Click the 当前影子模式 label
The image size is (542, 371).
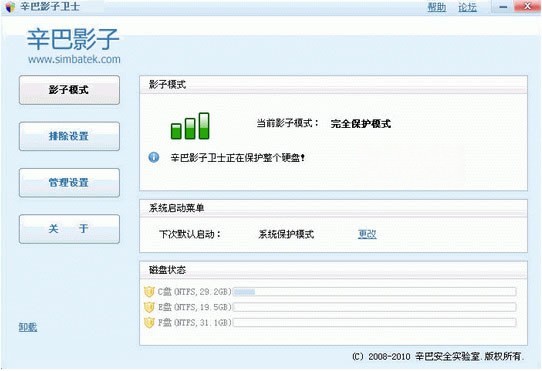tap(288, 123)
